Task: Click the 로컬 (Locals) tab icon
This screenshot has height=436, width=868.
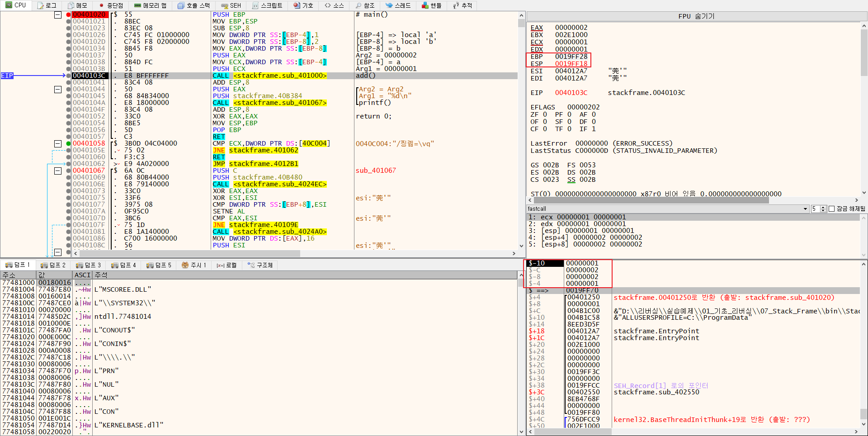Action: point(221,265)
